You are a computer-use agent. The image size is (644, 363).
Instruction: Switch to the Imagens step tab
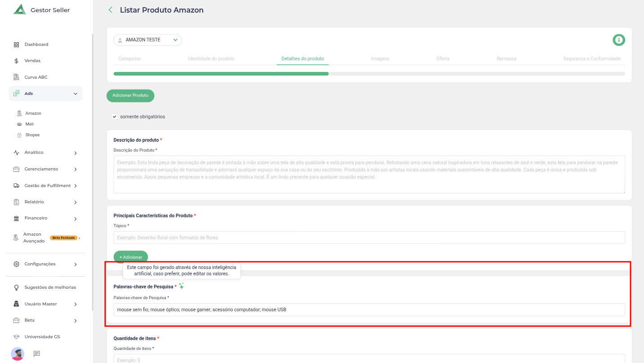(380, 58)
